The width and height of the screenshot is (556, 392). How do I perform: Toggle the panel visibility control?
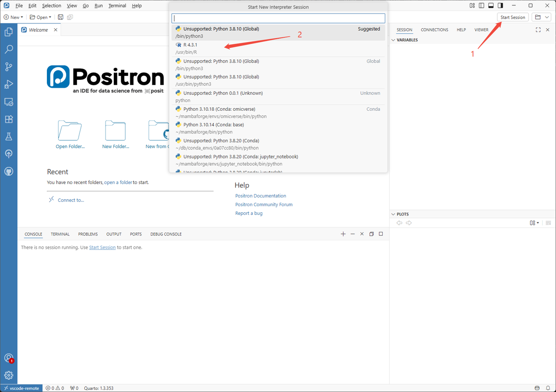tap(491, 5)
